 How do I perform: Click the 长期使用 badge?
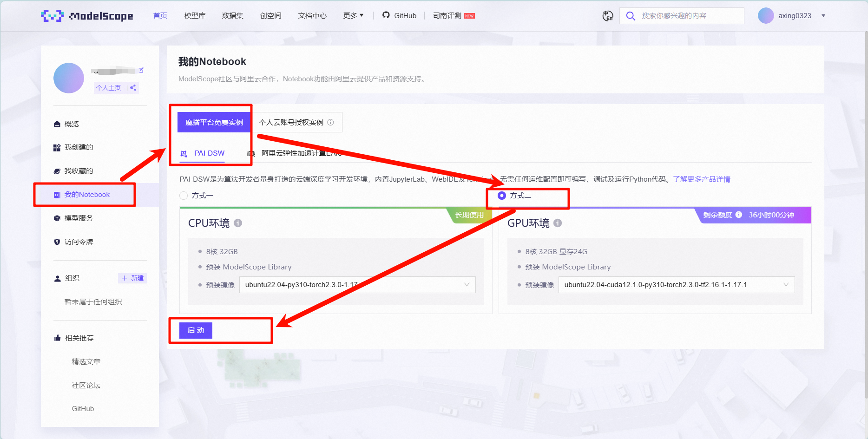point(469,215)
